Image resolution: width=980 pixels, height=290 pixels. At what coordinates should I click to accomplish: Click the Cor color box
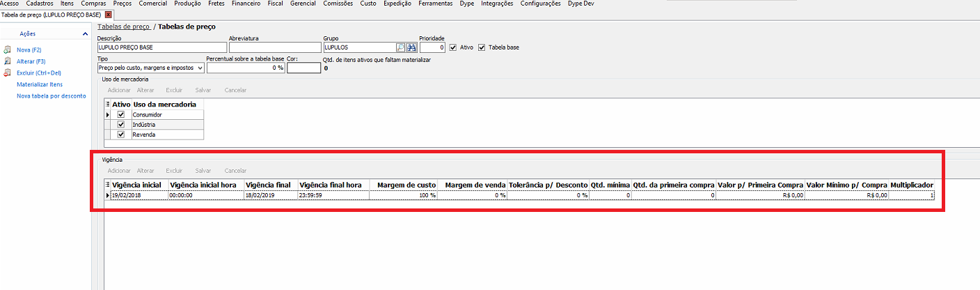(303, 68)
